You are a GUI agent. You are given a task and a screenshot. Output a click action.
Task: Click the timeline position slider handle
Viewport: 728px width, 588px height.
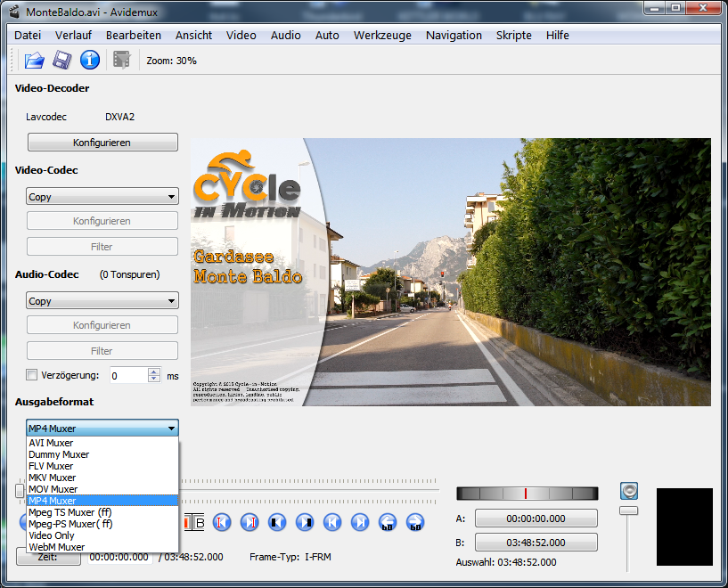point(20,491)
